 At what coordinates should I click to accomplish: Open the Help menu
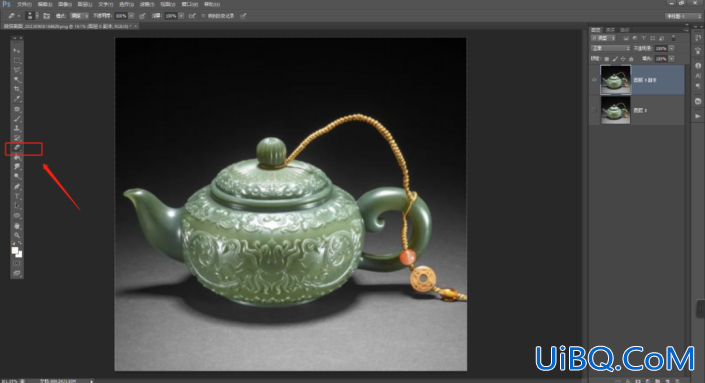[212, 4]
